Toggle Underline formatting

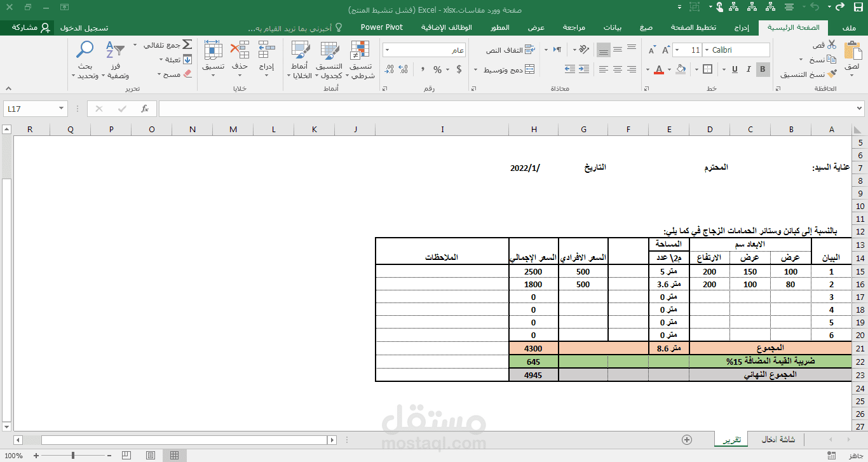[735, 69]
